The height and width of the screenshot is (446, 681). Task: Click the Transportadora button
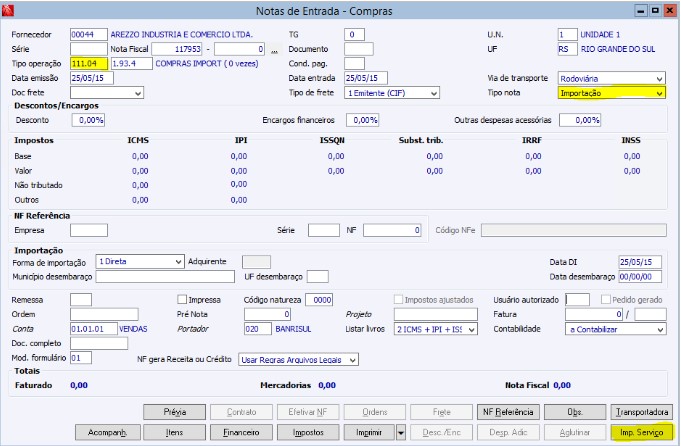[x=642, y=412]
